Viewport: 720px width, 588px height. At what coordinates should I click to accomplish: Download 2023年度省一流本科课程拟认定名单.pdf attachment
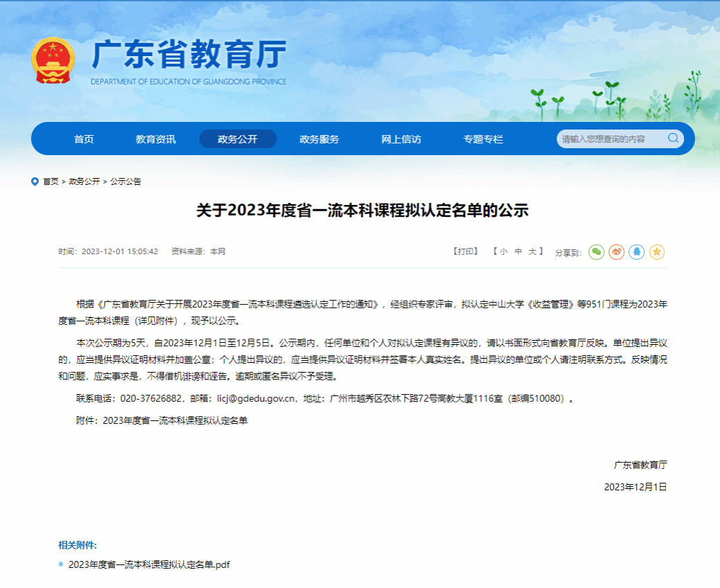coord(149,564)
